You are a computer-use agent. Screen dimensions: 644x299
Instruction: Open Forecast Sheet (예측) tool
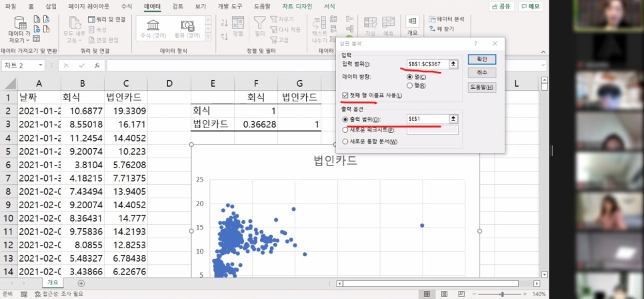pyautogui.click(x=388, y=27)
